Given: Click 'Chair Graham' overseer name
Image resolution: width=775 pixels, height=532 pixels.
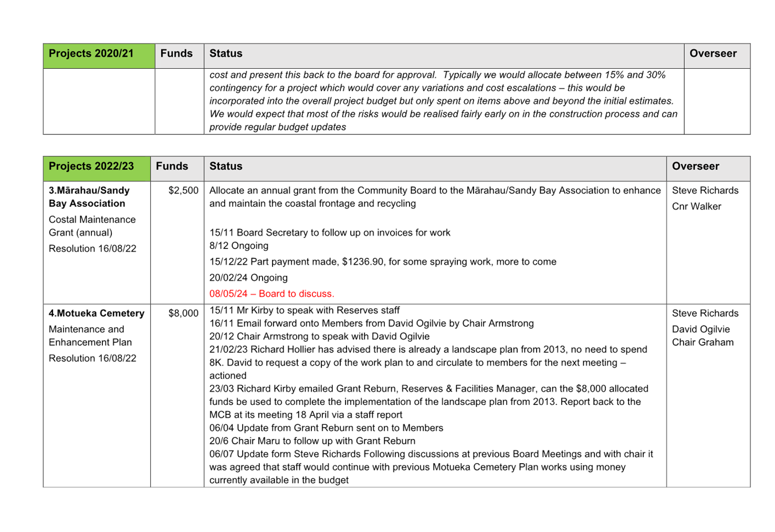Looking at the screenshot, I should pos(703,342).
